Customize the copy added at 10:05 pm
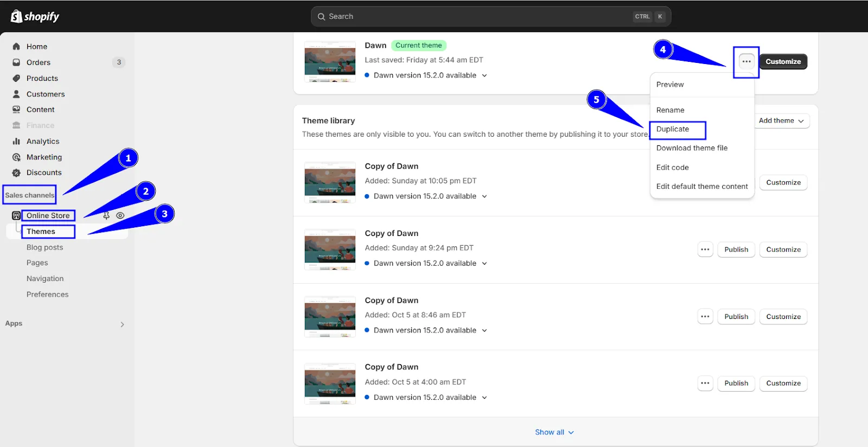Image resolution: width=868 pixels, height=447 pixels. (783, 182)
